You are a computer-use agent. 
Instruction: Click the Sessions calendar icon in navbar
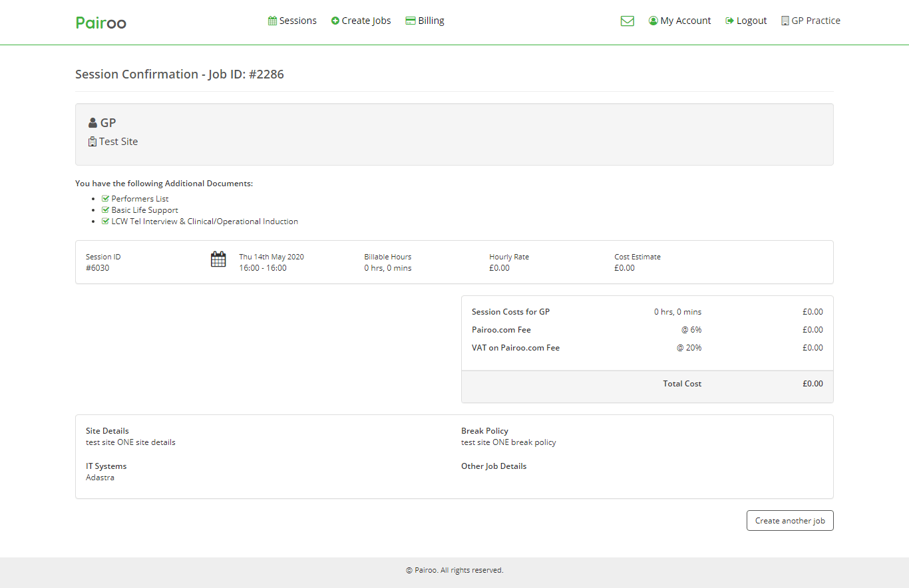click(272, 21)
